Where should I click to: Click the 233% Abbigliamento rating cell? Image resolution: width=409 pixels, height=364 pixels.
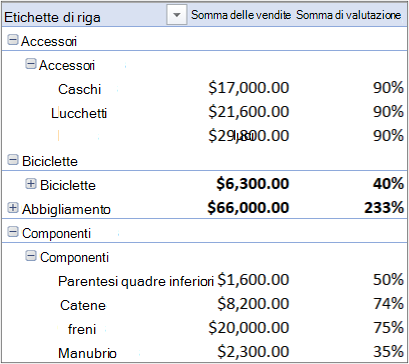tap(384, 208)
